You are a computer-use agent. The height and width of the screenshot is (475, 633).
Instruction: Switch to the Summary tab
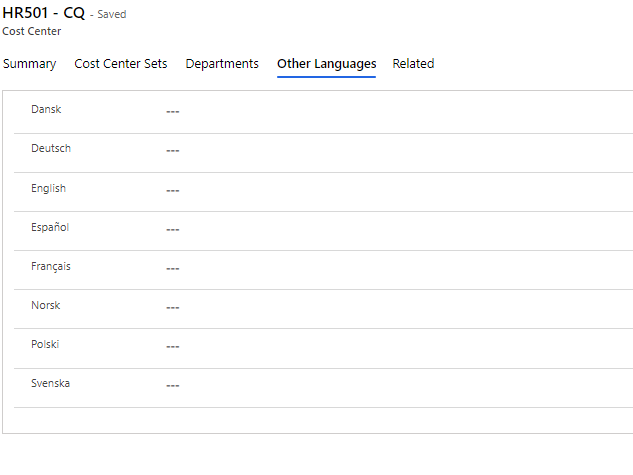[x=29, y=64]
